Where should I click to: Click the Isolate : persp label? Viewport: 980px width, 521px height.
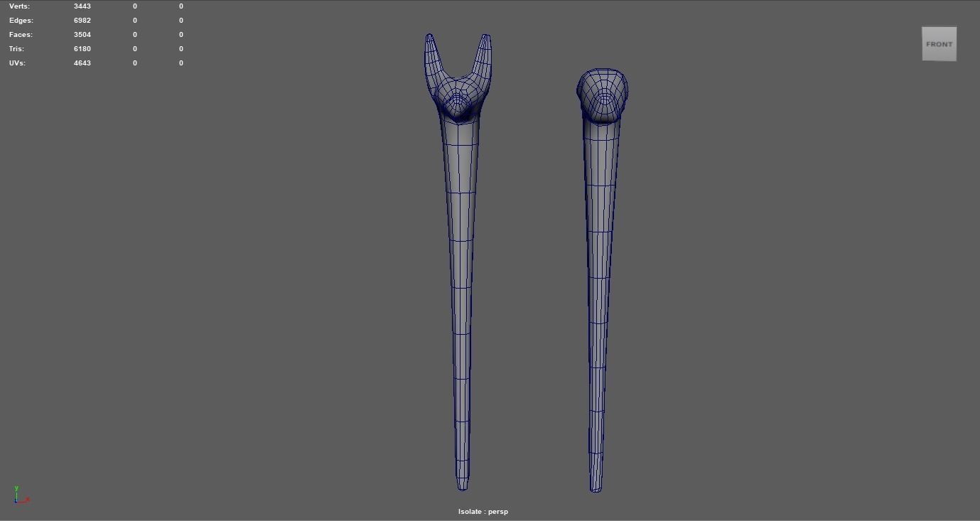[x=483, y=512]
